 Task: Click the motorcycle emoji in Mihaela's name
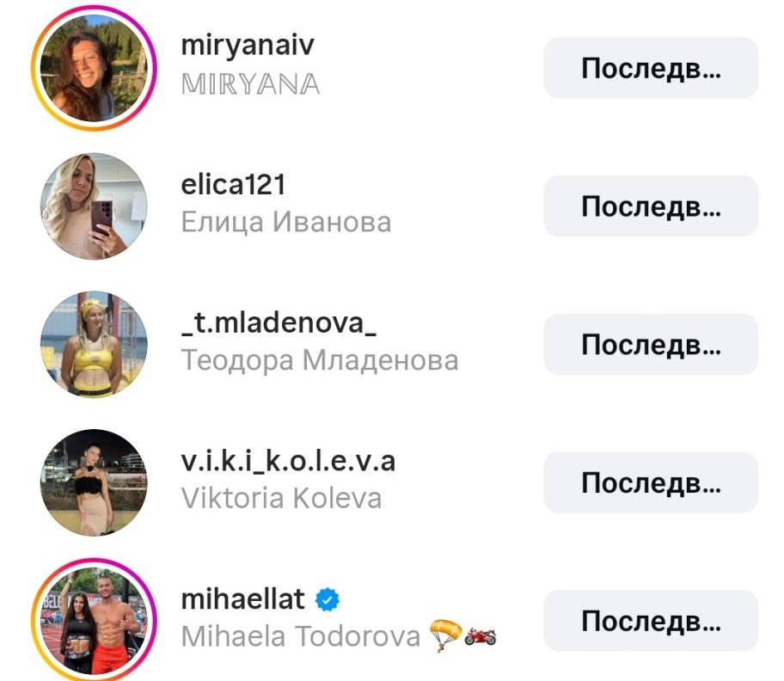[x=481, y=636]
